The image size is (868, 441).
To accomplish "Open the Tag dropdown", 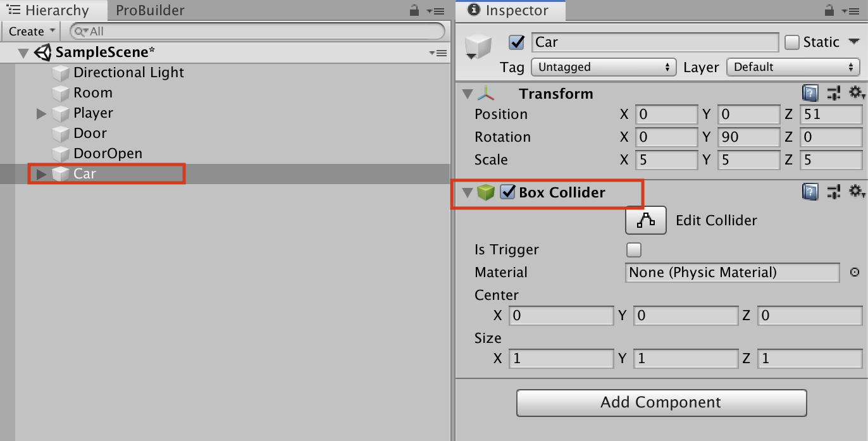I will pos(603,67).
